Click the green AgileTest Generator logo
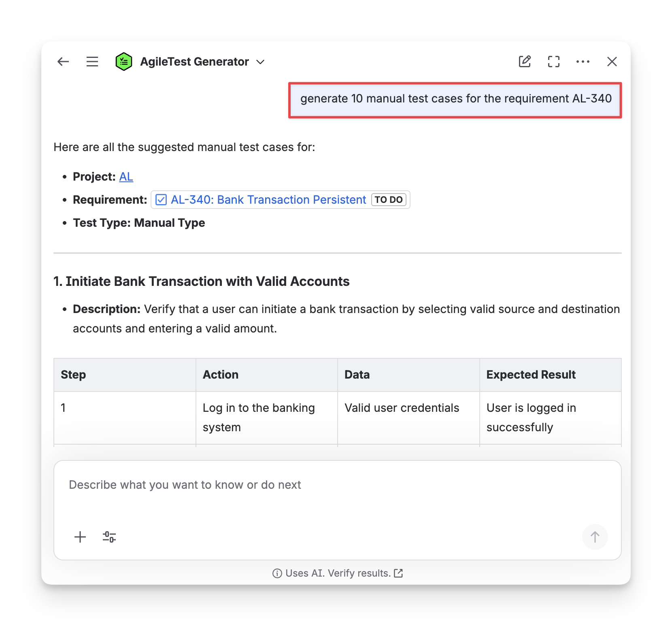 (124, 62)
